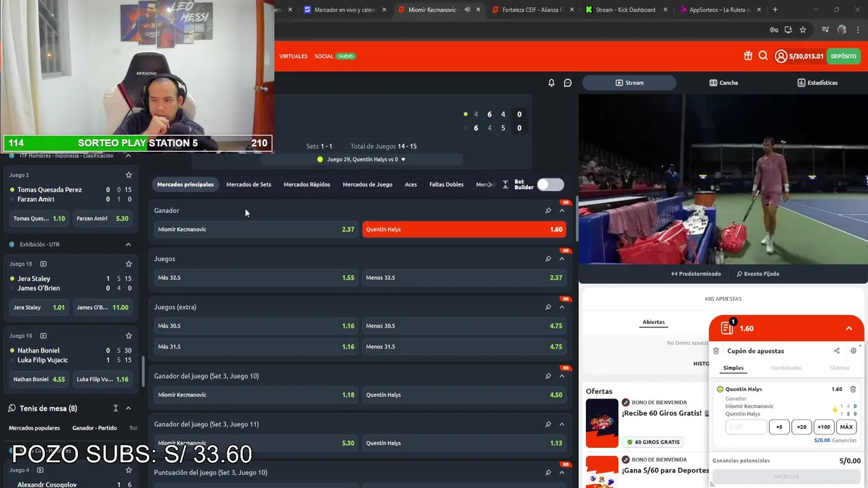Viewport: 868px width, 488px height.
Task: Set stake to MÁX
Action: point(846,427)
